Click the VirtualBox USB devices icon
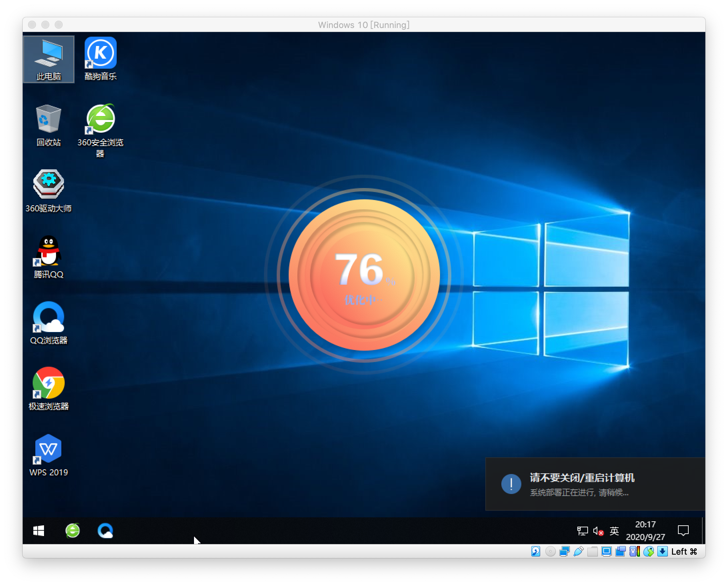The height and width of the screenshot is (586, 728). pos(578,551)
